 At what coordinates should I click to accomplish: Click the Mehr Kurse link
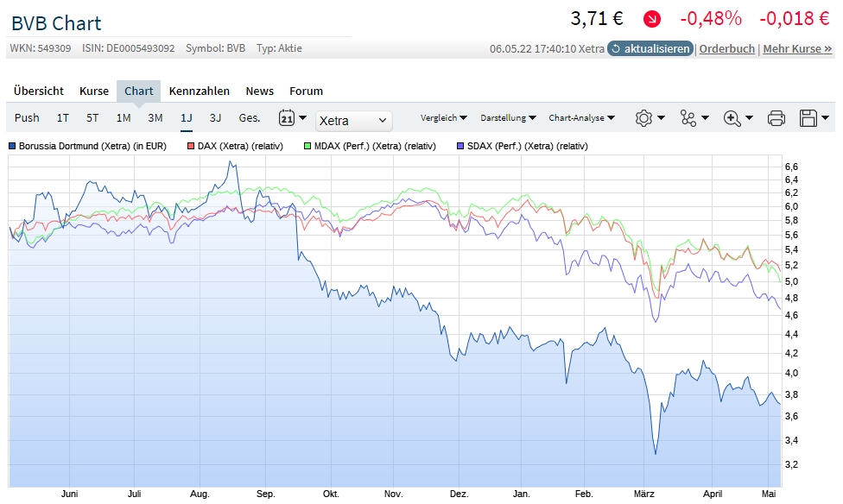tap(797, 49)
